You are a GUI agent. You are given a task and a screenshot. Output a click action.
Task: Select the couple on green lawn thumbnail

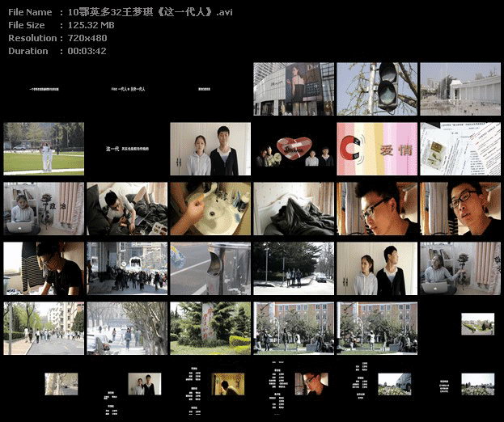tap(44, 149)
